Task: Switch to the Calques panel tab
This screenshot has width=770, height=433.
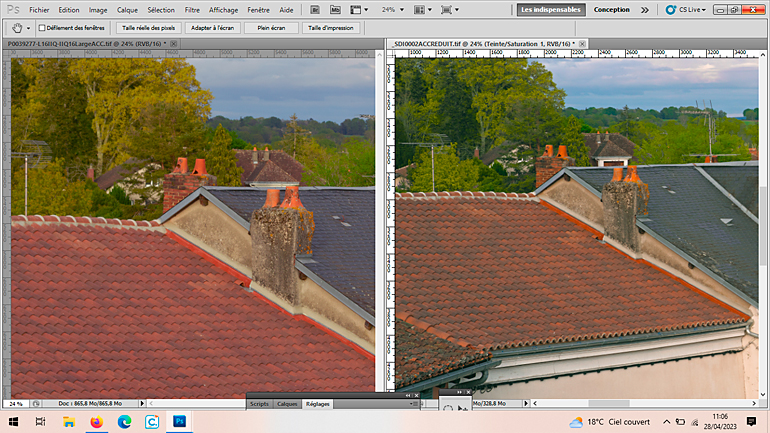Action: (287, 404)
